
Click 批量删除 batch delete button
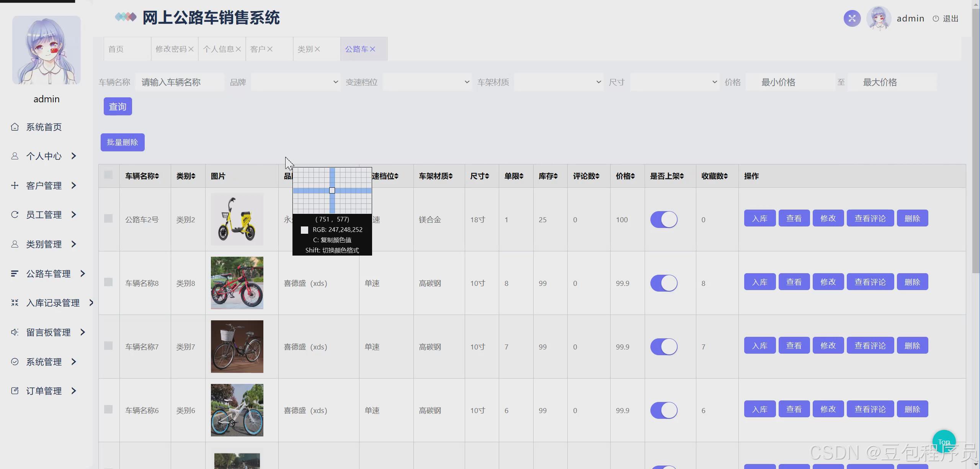click(122, 143)
